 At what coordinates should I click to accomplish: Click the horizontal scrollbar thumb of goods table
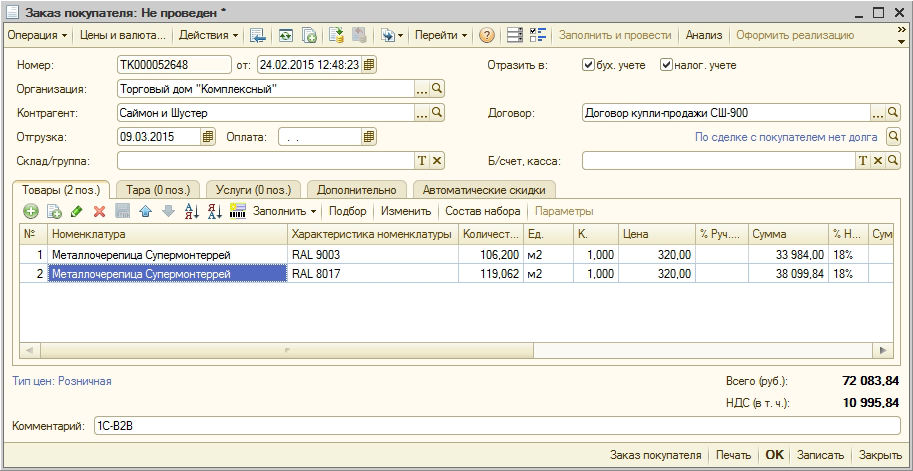pos(287,350)
